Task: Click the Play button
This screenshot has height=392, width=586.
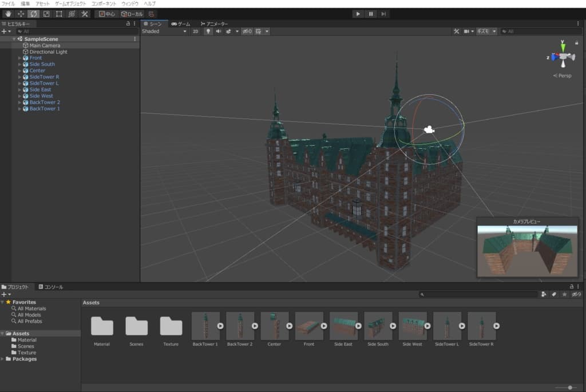Action: coord(358,14)
